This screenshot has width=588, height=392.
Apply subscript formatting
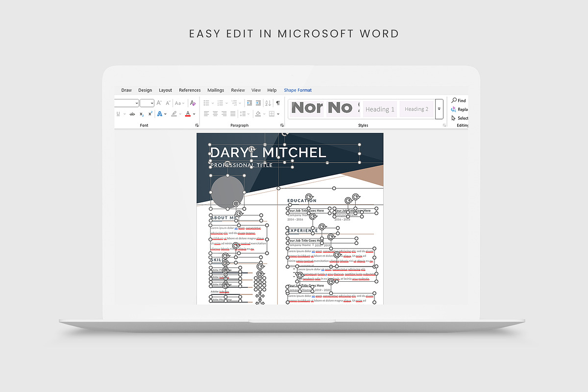click(142, 114)
